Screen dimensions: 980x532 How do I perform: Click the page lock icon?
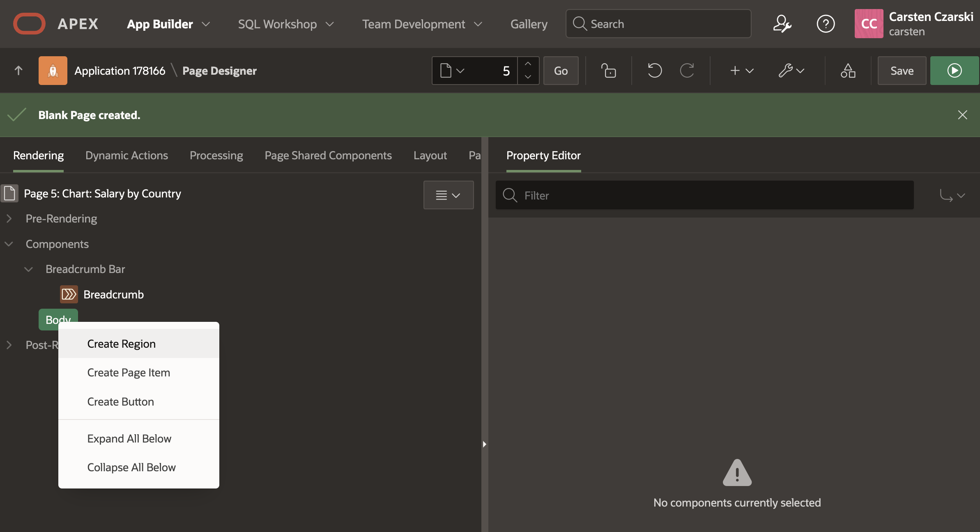[x=608, y=71]
